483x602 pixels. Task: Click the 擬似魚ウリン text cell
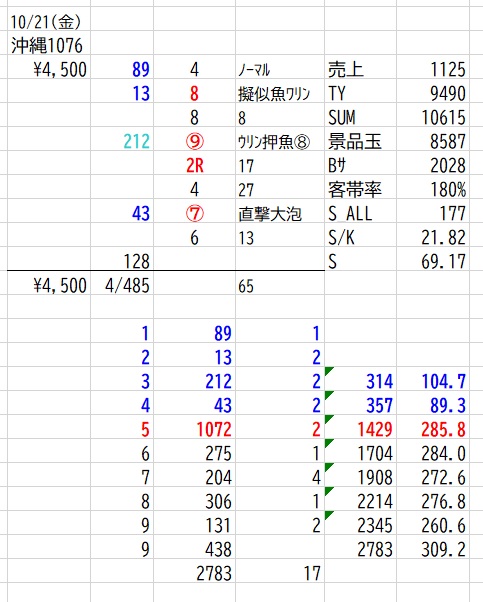(274, 94)
